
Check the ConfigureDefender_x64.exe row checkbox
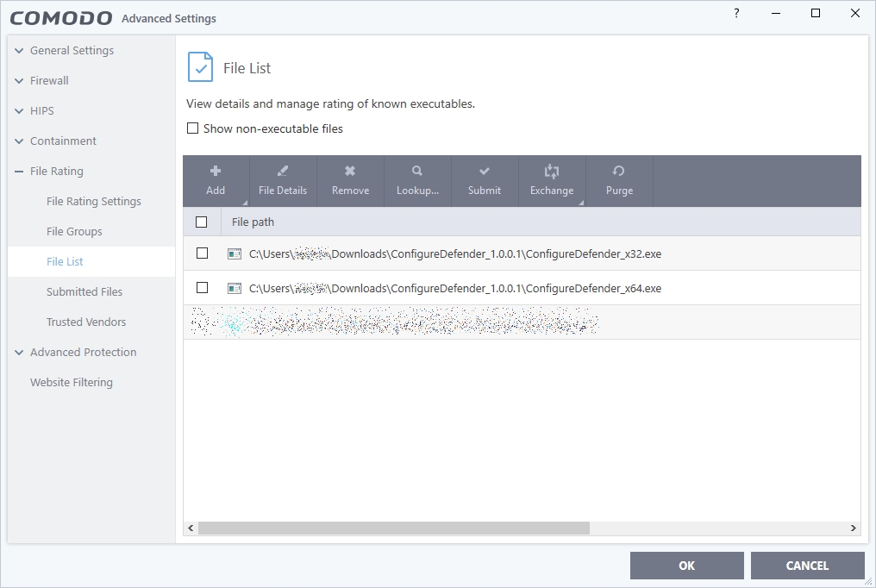click(x=202, y=288)
